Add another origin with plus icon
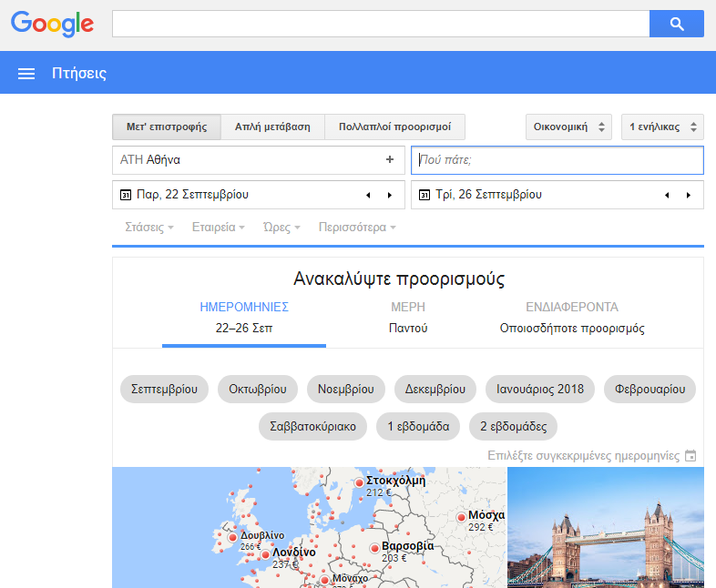 (390, 159)
